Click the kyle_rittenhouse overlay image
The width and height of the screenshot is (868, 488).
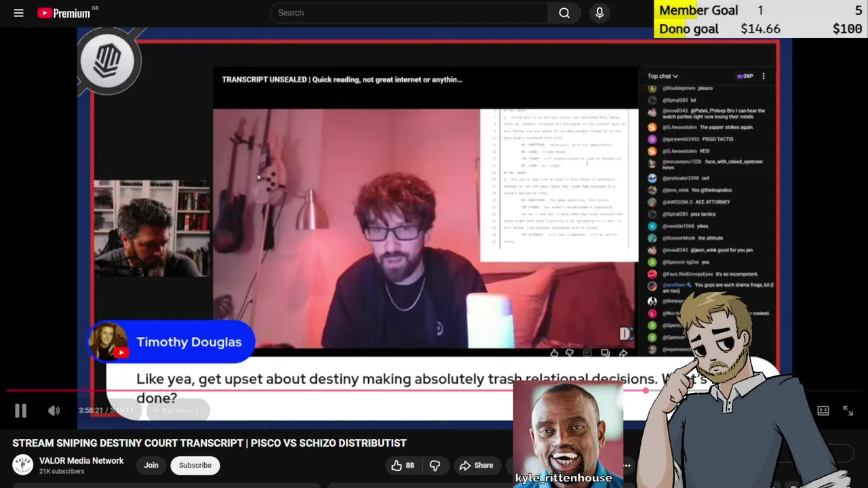[568, 434]
